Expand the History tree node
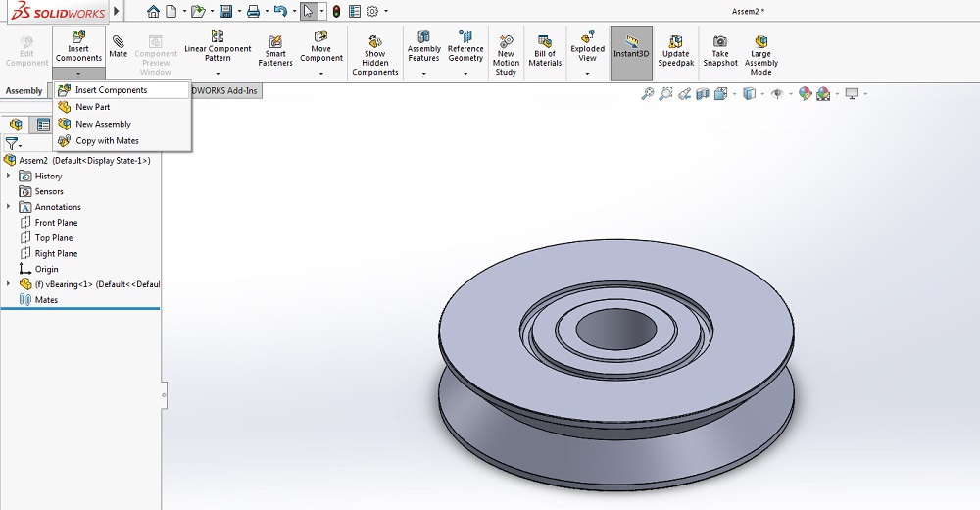The width and height of the screenshot is (980, 510). pos(8,176)
